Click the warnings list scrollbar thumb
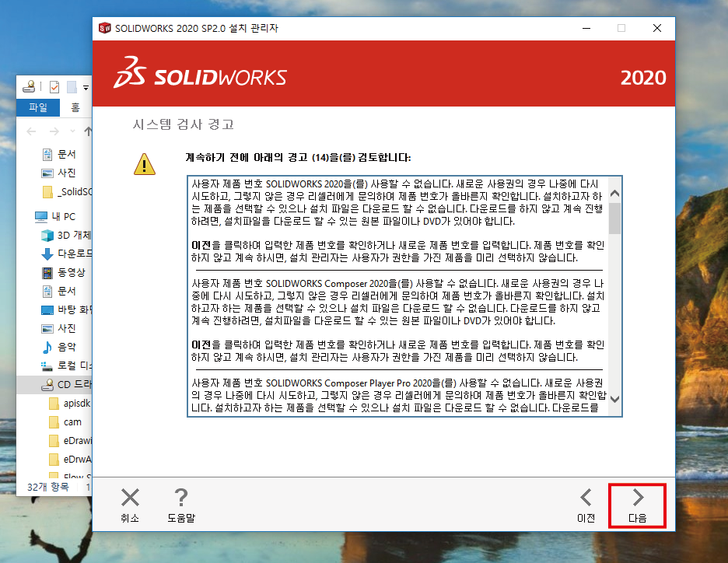The image size is (728, 563). coord(614,219)
